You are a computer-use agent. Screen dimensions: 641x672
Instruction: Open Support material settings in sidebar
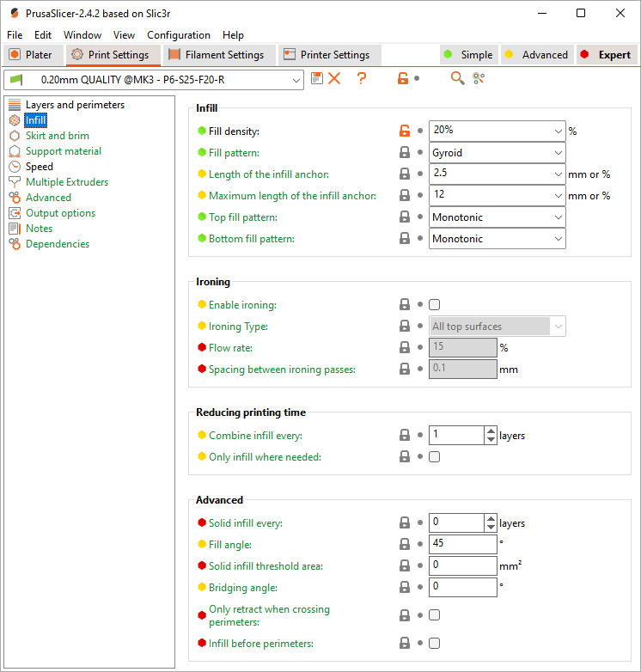pyautogui.click(x=63, y=151)
